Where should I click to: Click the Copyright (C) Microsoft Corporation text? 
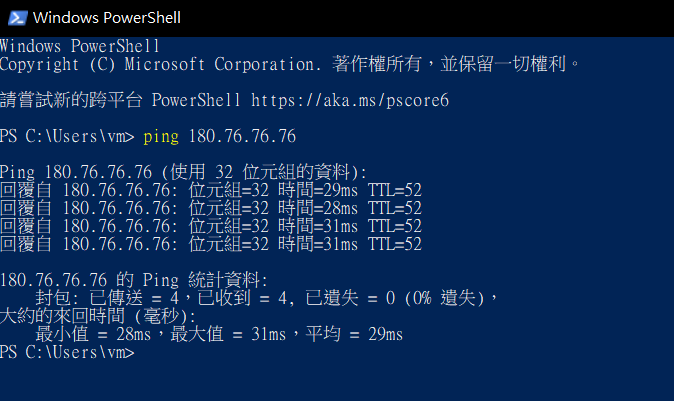tap(198, 64)
